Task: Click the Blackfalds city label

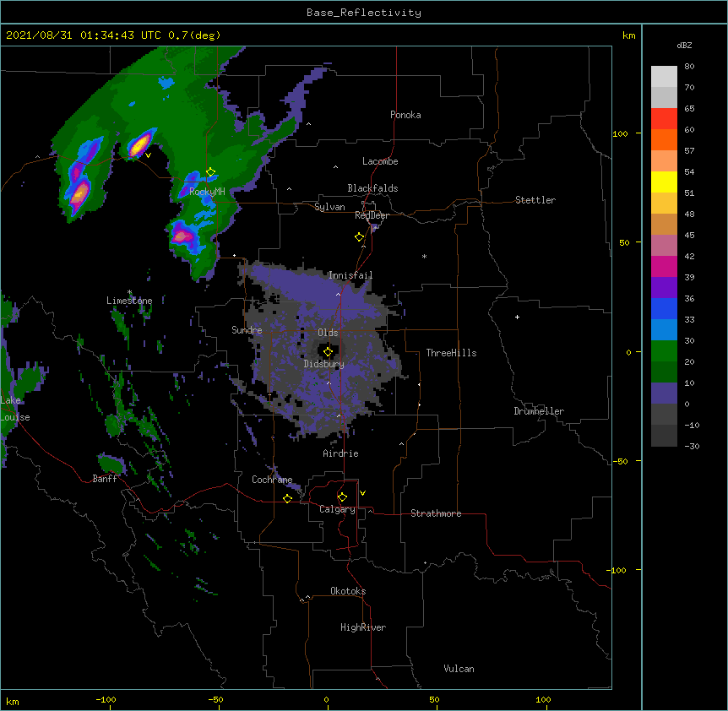Action: (372, 188)
